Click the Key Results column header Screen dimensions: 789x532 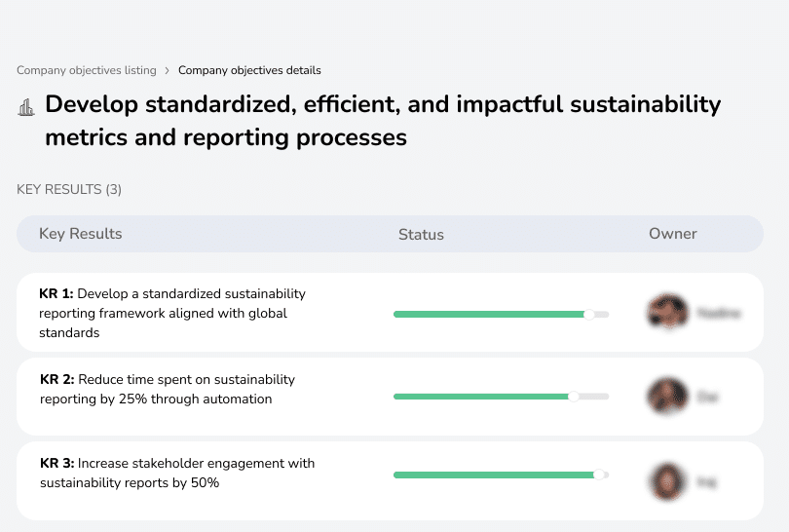point(81,234)
